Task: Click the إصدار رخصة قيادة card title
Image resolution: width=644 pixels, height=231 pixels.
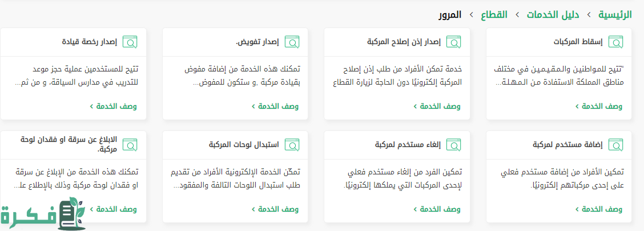Action: point(90,42)
